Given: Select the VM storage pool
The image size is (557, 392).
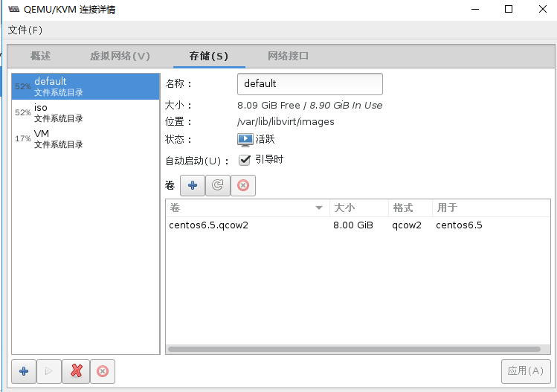Looking at the screenshot, I should pyautogui.click(x=86, y=138).
